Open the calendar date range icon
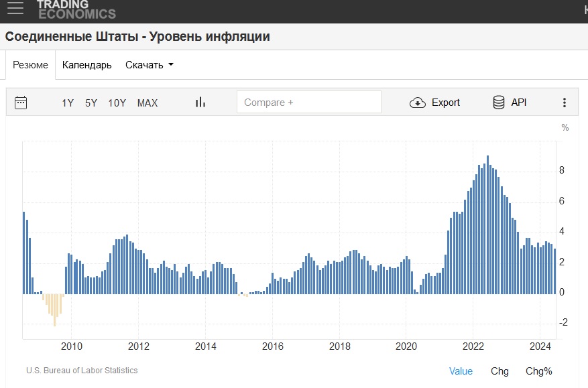Image resolution: width=588 pixels, height=388 pixels. click(21, 103)
